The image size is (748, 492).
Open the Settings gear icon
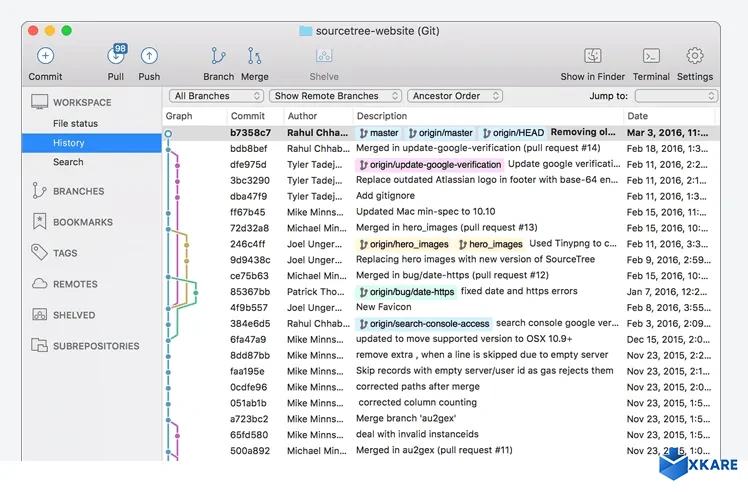[x=695, y=56]
